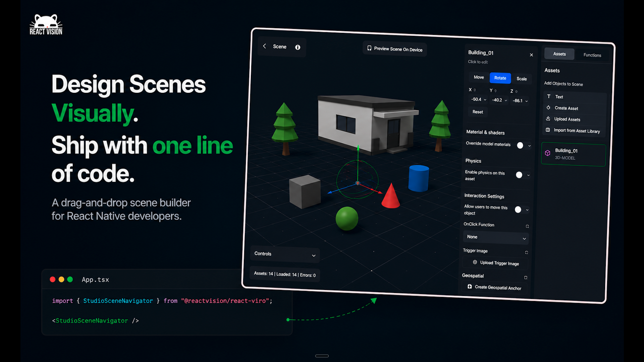
Task: Select the green sphere in the scene
Action: point(347,219)
